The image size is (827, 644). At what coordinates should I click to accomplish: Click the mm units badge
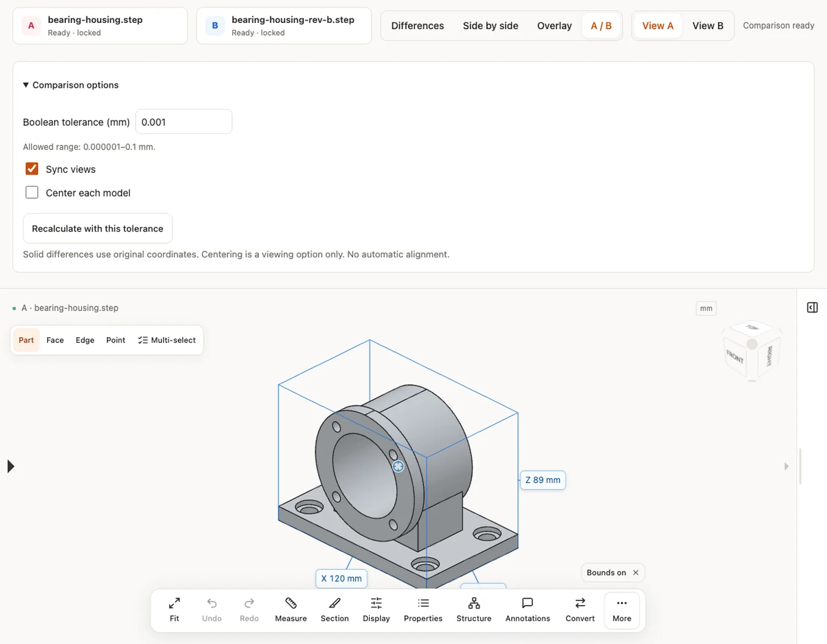(706, 308)
